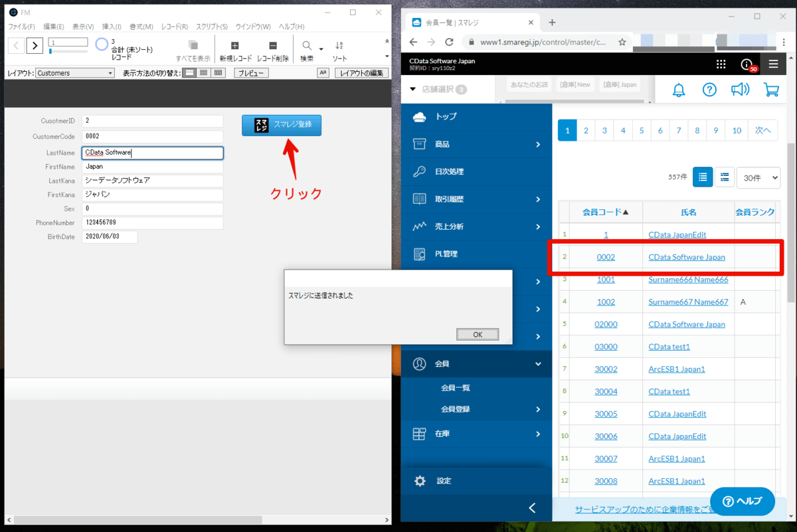This screenshot has width=797, height=532.
Task: Open the Smaregi hamburger menu
Action: [773, 64]
